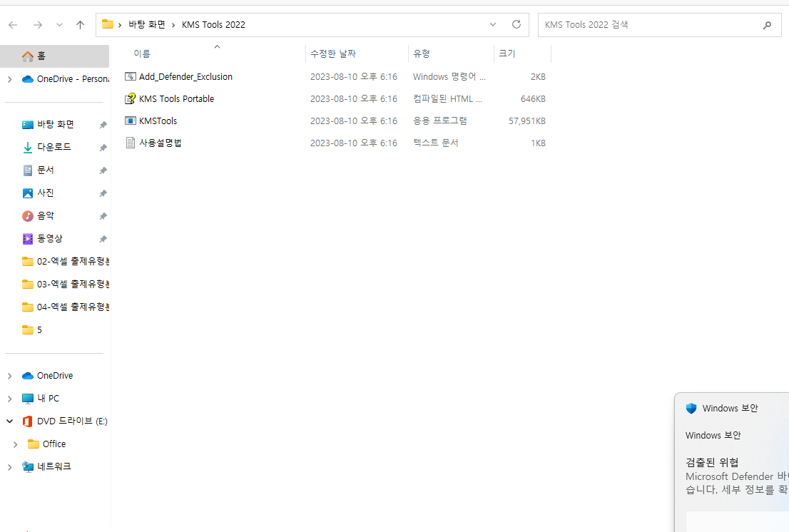Expand the Office folder node
Viewport: 789px width, 532px height.
[16, 444]
